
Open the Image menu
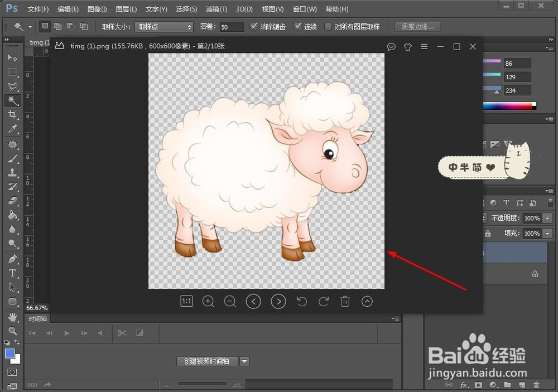tap(97, 9)
